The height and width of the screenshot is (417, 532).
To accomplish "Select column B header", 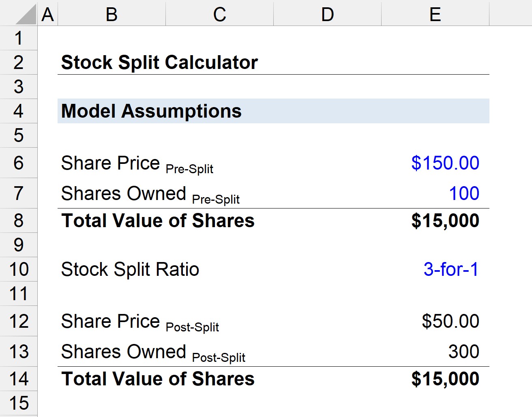I will [112, 15].
